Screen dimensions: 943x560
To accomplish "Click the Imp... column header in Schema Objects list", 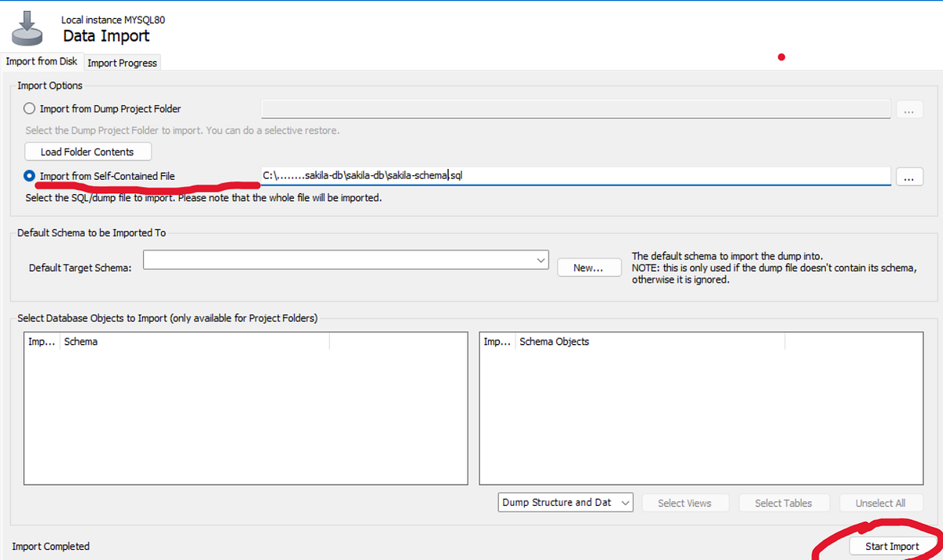I will coord(497,342).
